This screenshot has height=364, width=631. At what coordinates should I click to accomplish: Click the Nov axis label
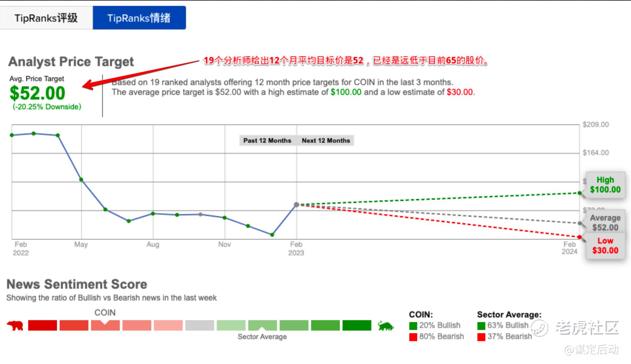pyautogui.click(x=225, y=245)
